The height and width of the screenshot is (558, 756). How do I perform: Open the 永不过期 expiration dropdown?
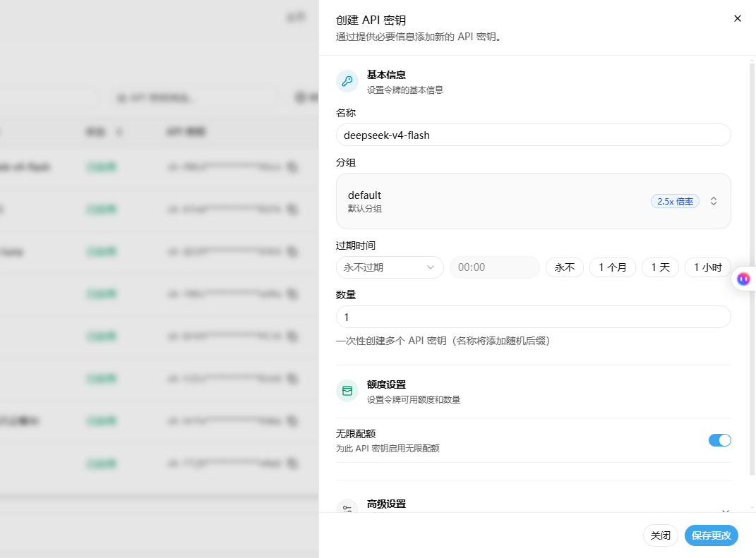(390, 267)
